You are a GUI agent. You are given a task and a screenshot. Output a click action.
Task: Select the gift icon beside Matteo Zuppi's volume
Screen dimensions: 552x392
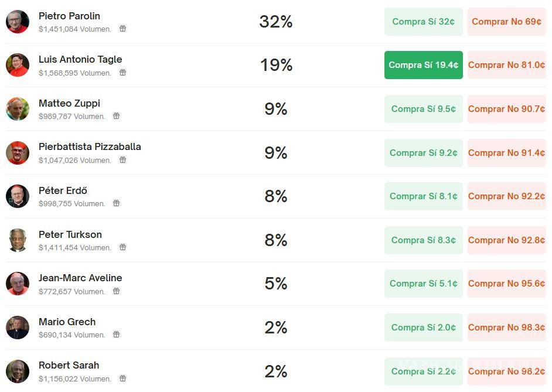(x=116, y=116)
